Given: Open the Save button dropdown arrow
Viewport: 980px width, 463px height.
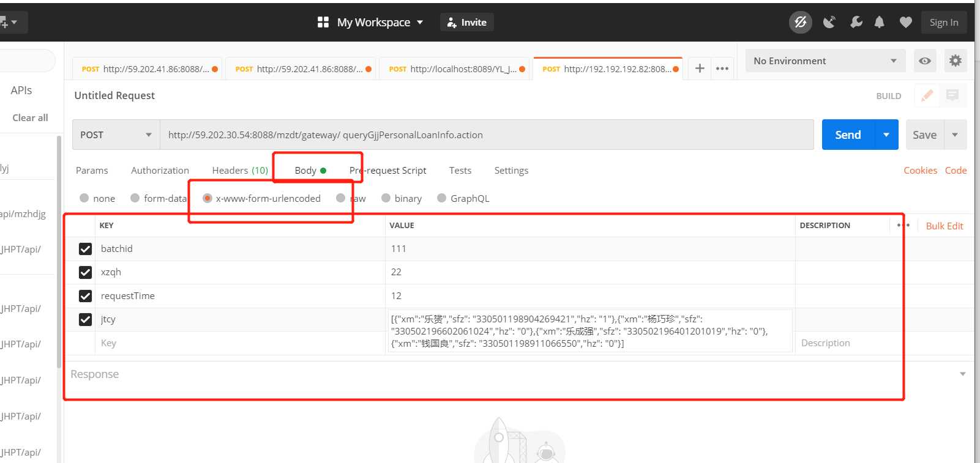Looking at the screenshot, I should [x=955, y=135].
